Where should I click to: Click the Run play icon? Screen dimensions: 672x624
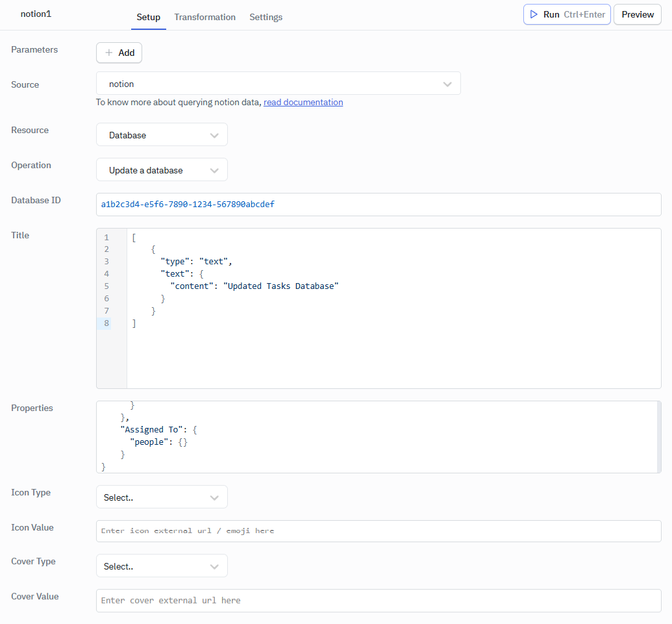534,14
